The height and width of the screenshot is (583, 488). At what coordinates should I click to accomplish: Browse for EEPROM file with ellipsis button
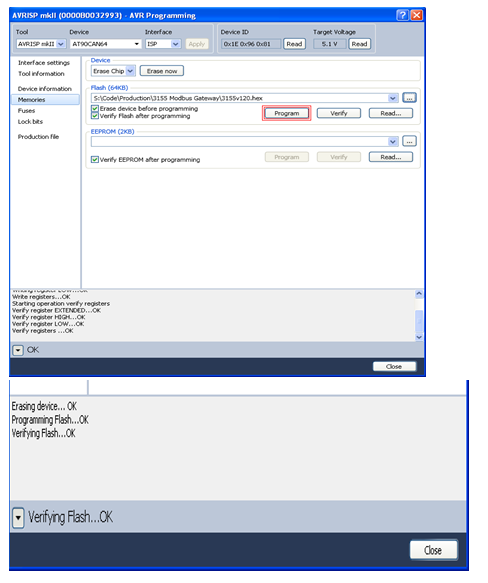coord(409,142)
